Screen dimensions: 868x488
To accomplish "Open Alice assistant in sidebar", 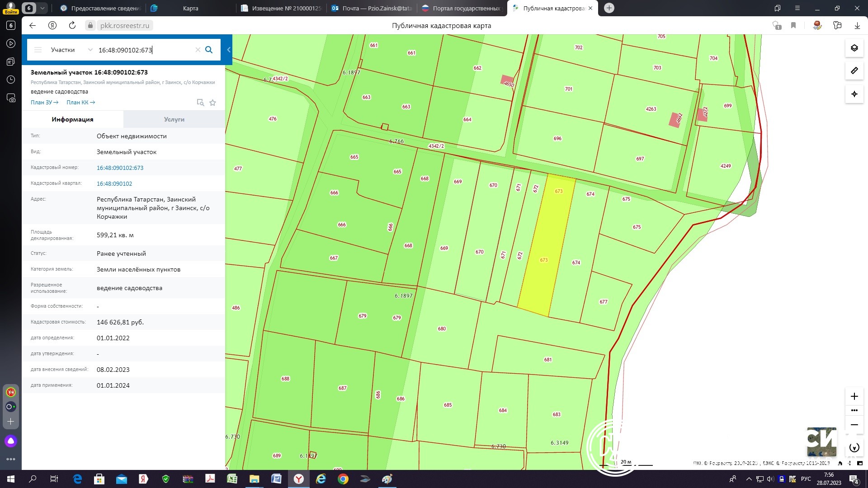I will point(11,441).
